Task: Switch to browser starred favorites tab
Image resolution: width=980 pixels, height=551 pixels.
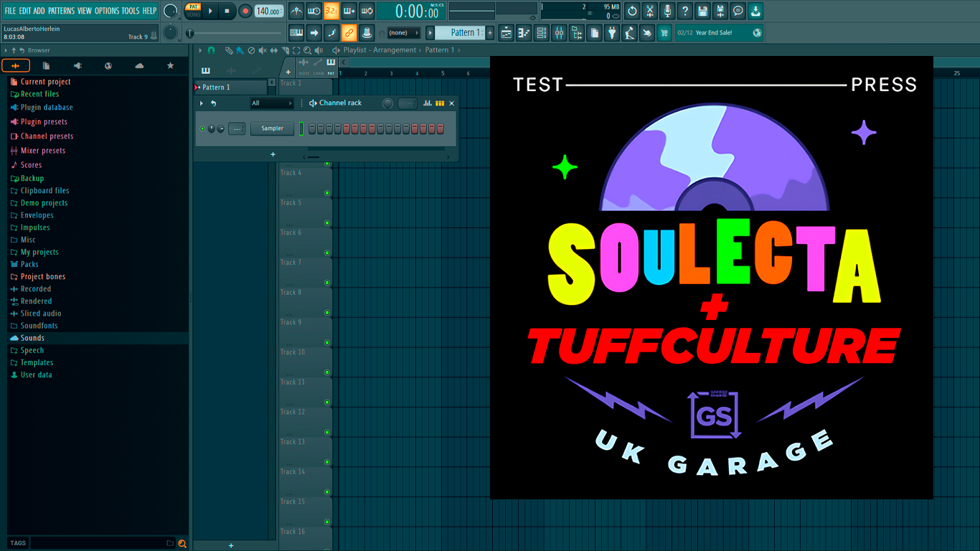Action: [x=170, y=65]
